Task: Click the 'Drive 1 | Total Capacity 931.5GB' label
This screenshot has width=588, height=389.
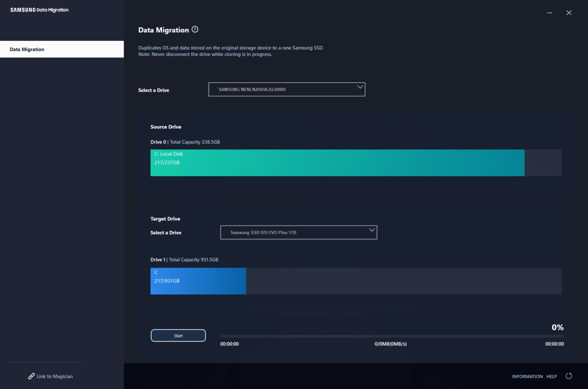Action: point(184,260)
